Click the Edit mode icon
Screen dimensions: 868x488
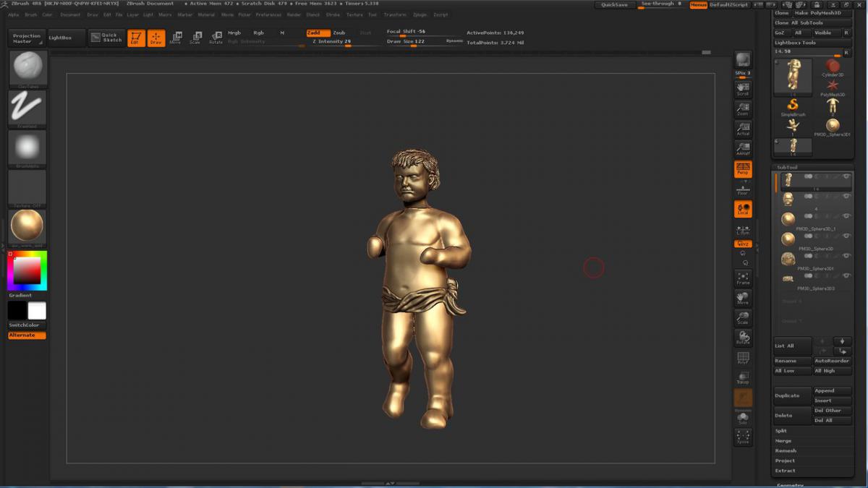coord(135,38)
